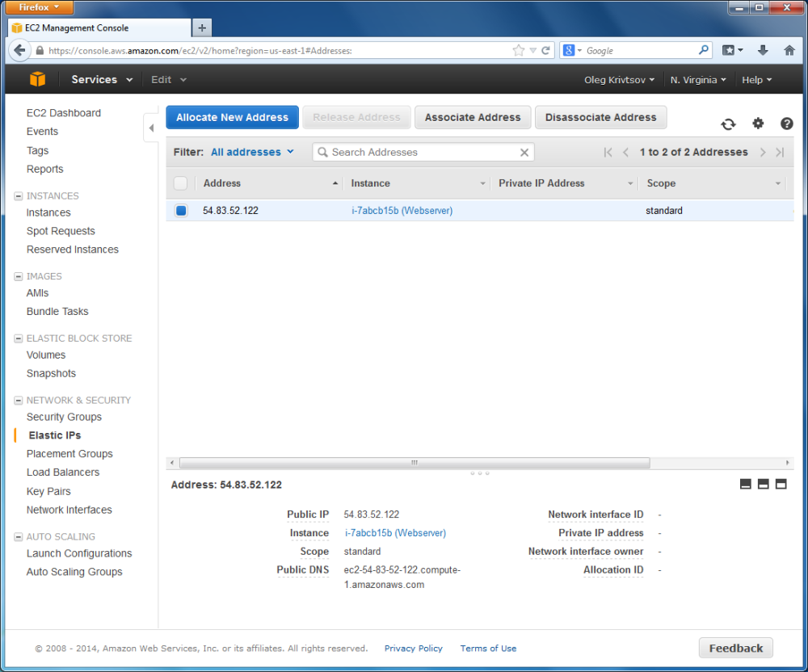Collapse the left navigation sidebar arrow
Screen dimensions: 808x672
pyautogui.click(x=151, y=128)
